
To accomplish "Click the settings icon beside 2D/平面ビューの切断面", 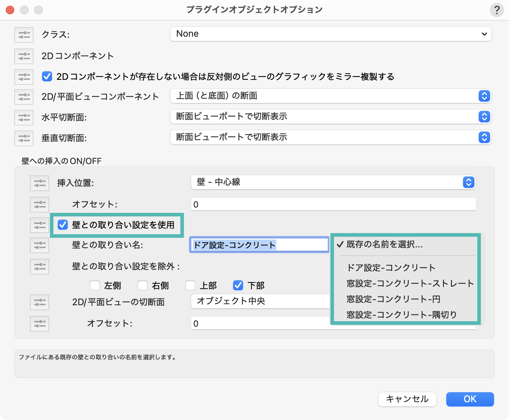I will (x=40, y=302).
